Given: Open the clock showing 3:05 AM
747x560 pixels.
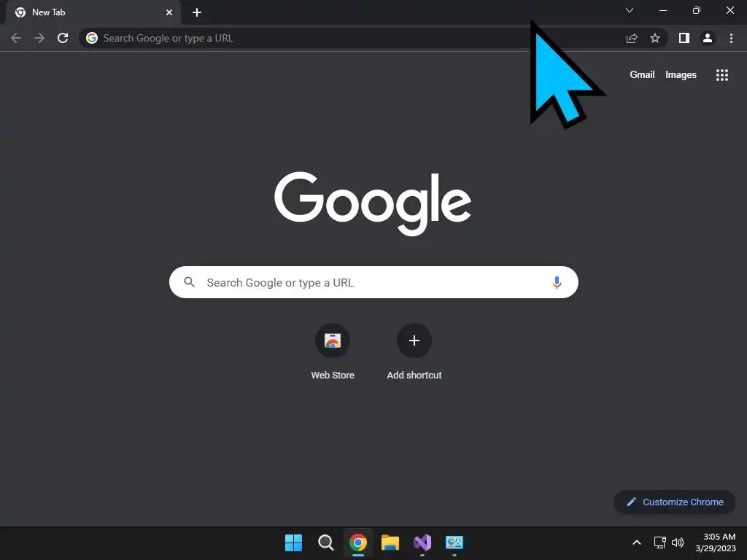Looking at the screenshot, I should 716,542.
